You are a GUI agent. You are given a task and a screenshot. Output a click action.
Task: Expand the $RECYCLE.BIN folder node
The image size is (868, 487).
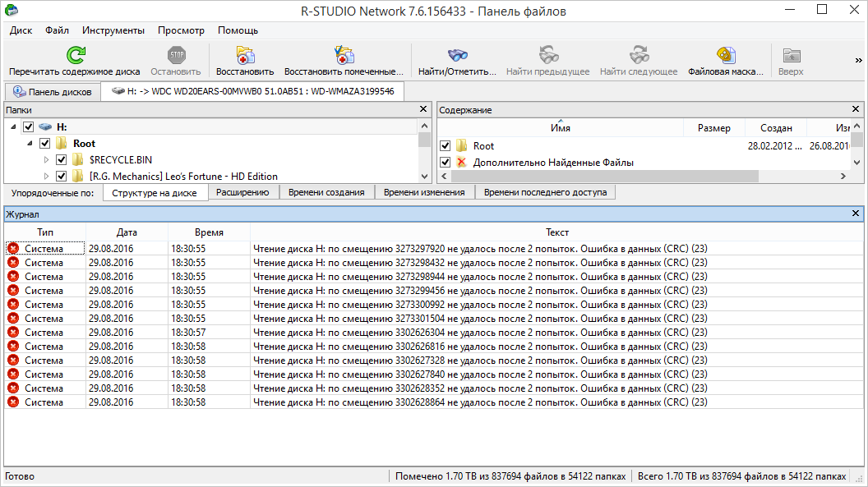pyautogui.click(x=47, y=160)
